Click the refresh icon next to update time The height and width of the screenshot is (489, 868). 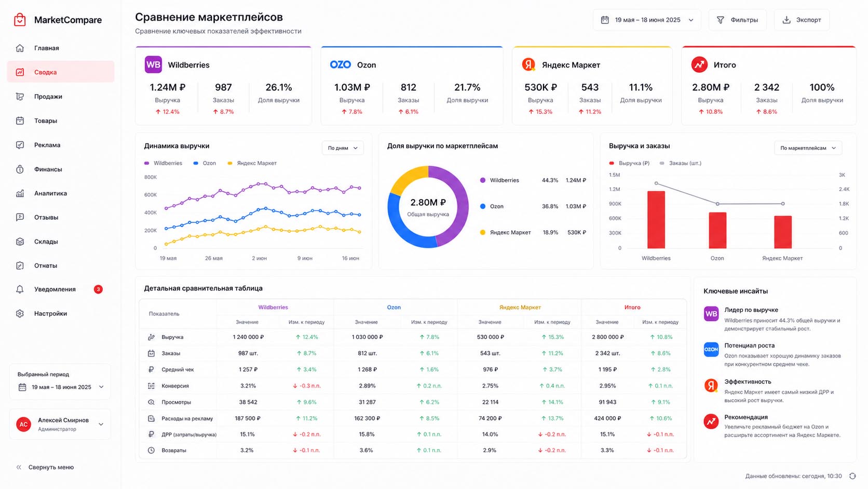pos(852,476)
